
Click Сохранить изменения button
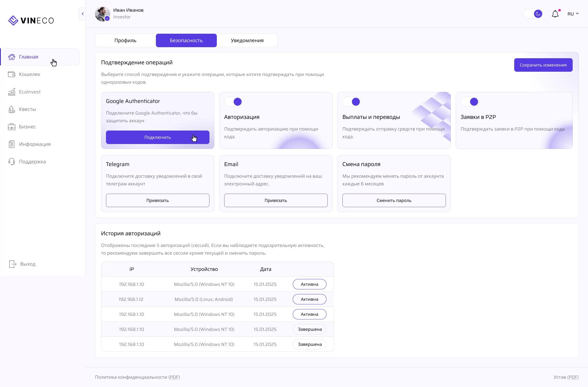(543, 65)
